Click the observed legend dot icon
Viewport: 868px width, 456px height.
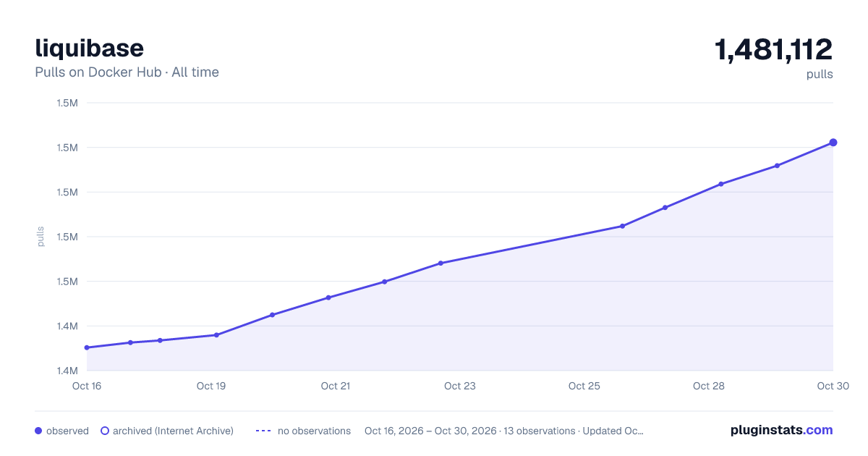pyautogui.click(x=38, y=431)
